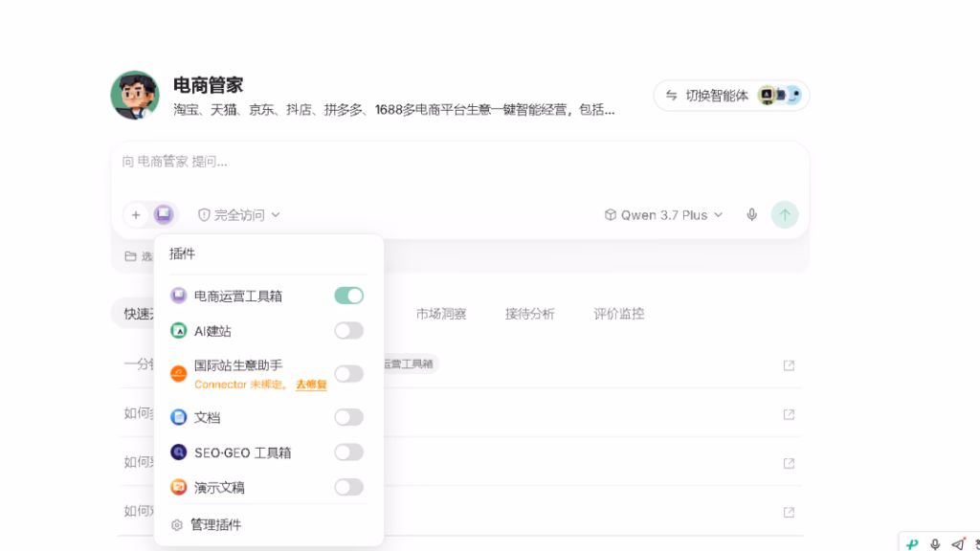980x551 pixels.
Task: Click the 电商运营工具箱 plugin icon
Action: tap(178, 296)
